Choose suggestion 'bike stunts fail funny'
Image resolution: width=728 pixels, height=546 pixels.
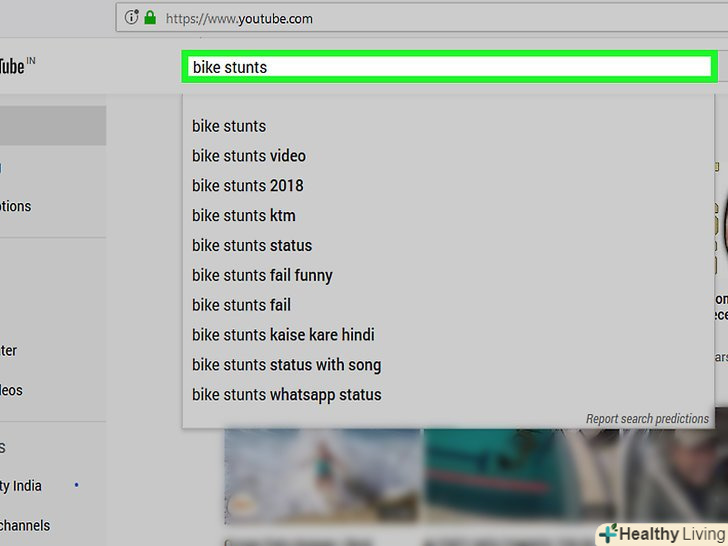point(448,275)
